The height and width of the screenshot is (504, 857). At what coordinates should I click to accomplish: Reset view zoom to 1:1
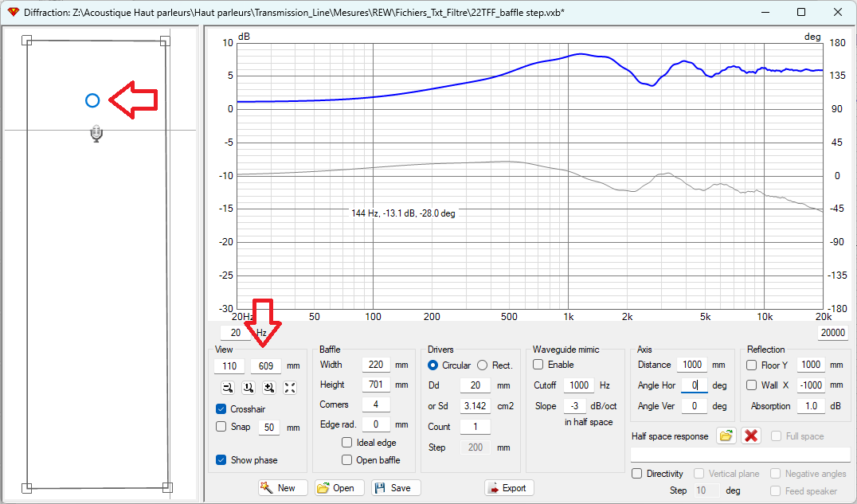coord(248,388)
